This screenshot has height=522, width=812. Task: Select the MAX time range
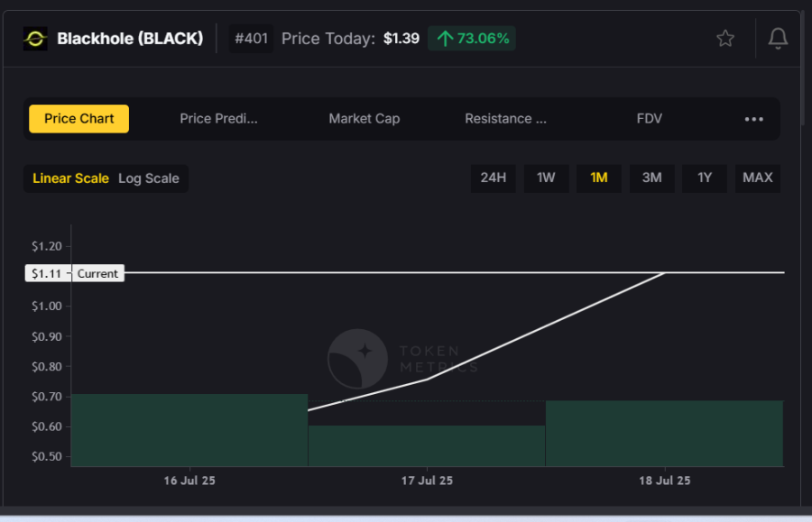click(758, 178)
